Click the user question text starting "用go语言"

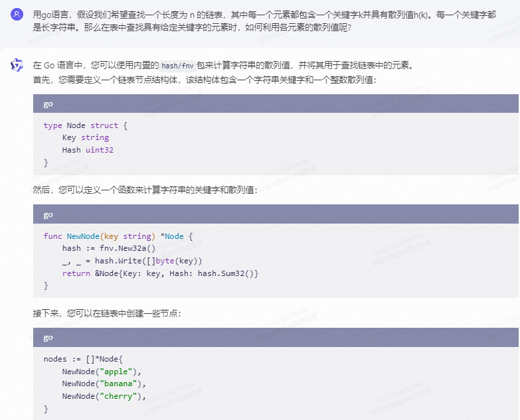click(264, 21)
